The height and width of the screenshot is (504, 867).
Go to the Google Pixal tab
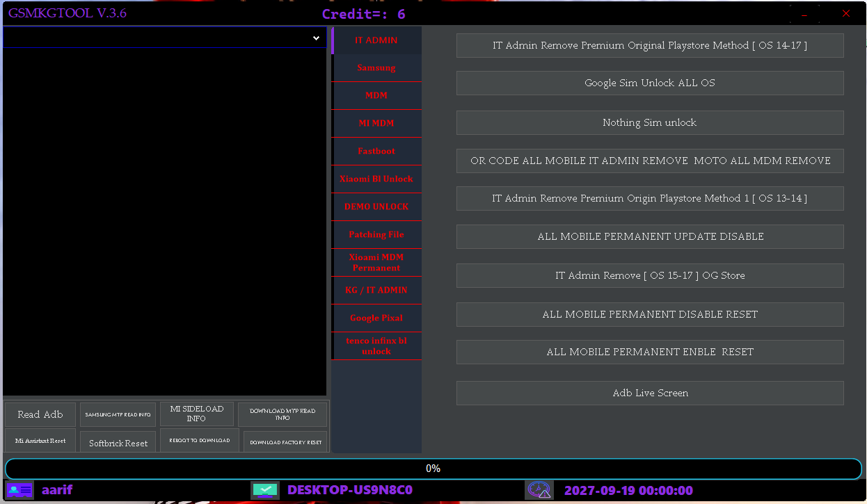(376, 318)
